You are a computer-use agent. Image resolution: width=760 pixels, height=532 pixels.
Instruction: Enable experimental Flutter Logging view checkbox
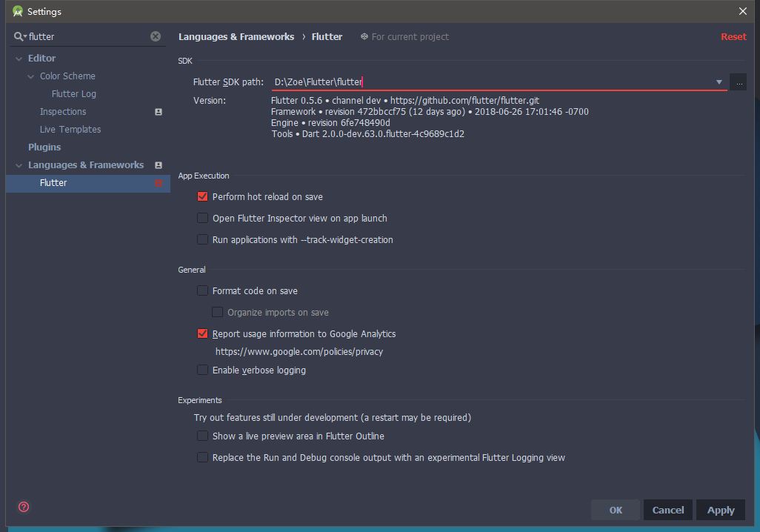[x=203, y=457]
